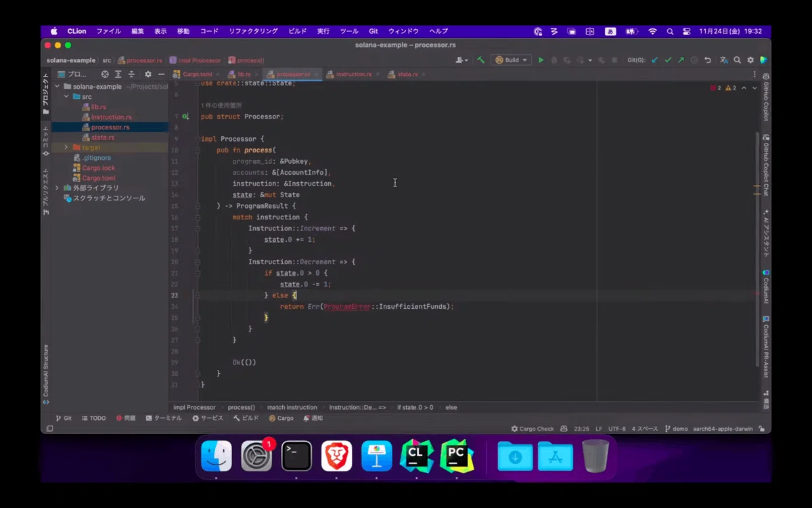Open editor tabs more-options dots
Viewport: 812px width, 508px height.
(755, 75)
